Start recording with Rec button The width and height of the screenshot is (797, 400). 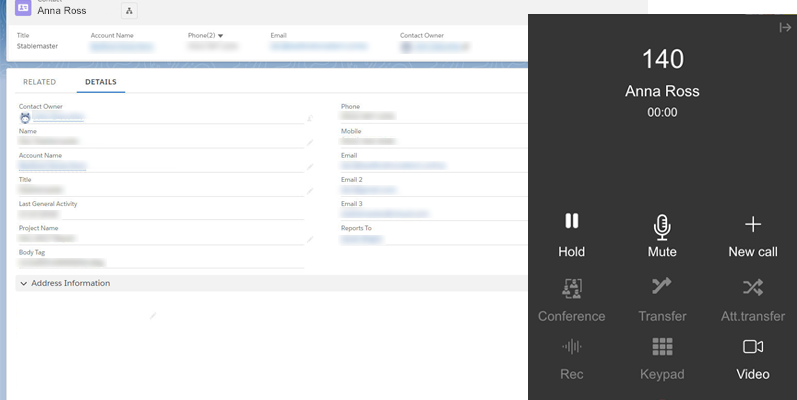point(571,359)
